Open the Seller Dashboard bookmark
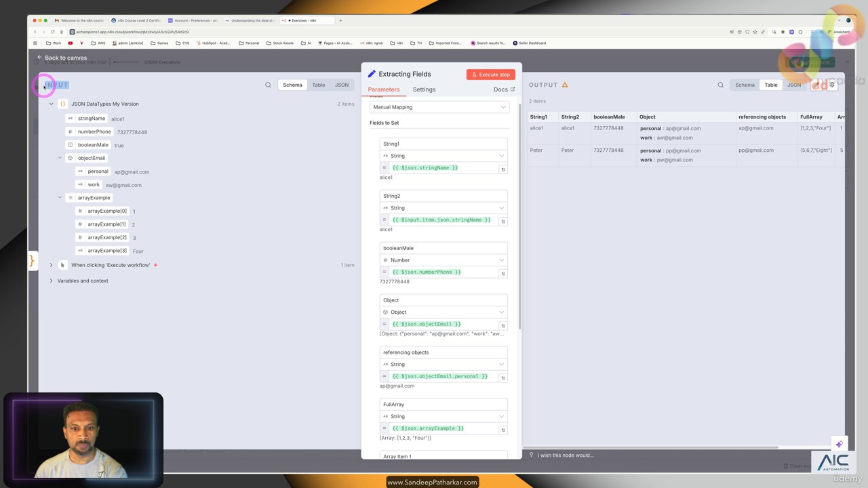Screen dimensions: 868x488 click(529, 43)
